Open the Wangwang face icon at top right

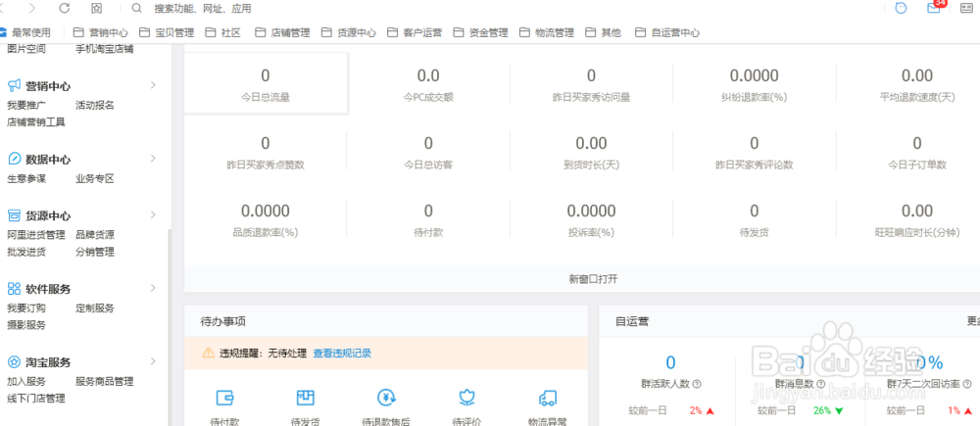pos(901,8)
